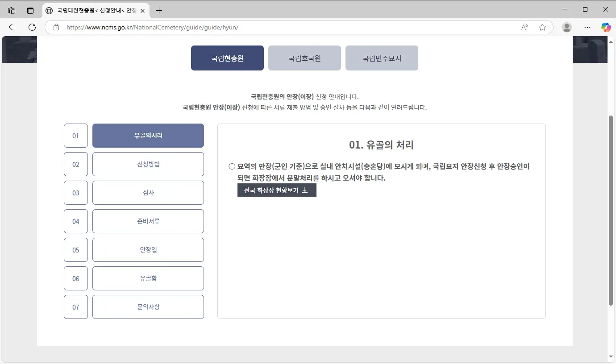Open the Read aloud icon in address bar
The height and width of the screenshot is (364, 616).
coord(524,27)
